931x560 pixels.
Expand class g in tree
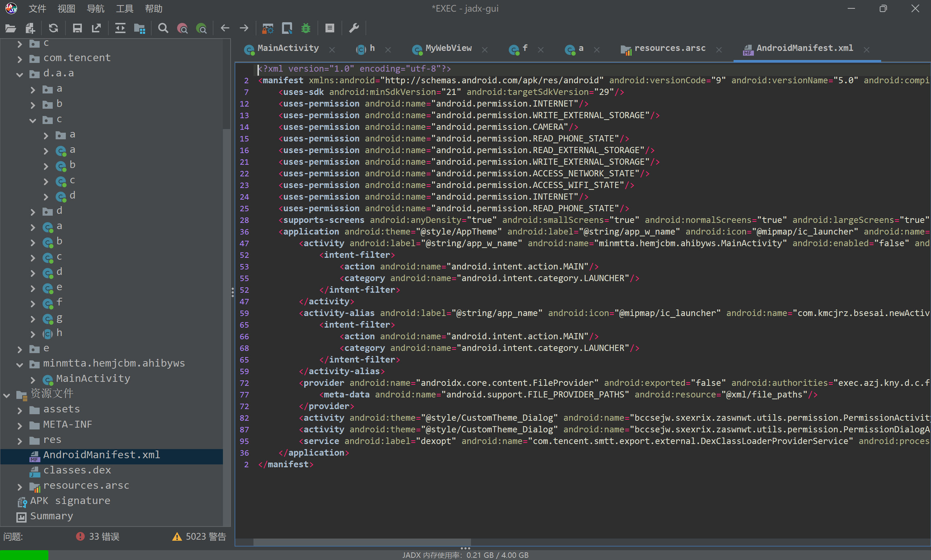(33, 319)
